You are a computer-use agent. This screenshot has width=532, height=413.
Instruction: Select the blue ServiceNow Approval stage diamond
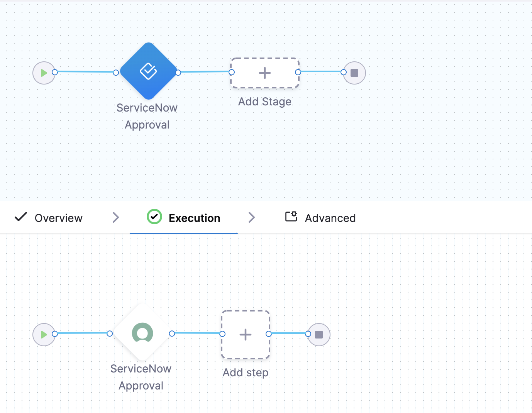point(149,71)
